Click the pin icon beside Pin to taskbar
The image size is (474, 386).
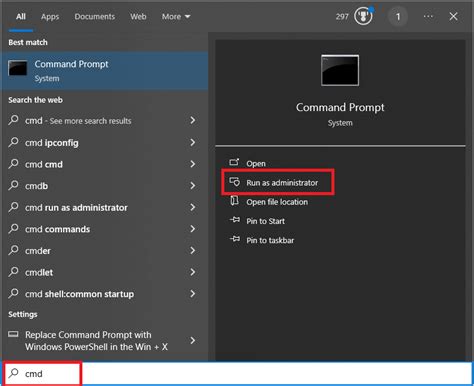point(235,239)
